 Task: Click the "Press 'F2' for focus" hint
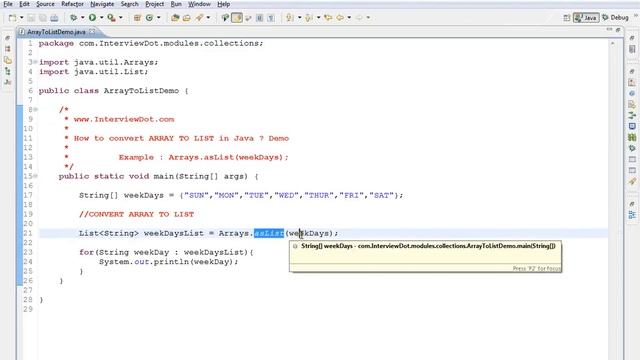coord(536,268)
